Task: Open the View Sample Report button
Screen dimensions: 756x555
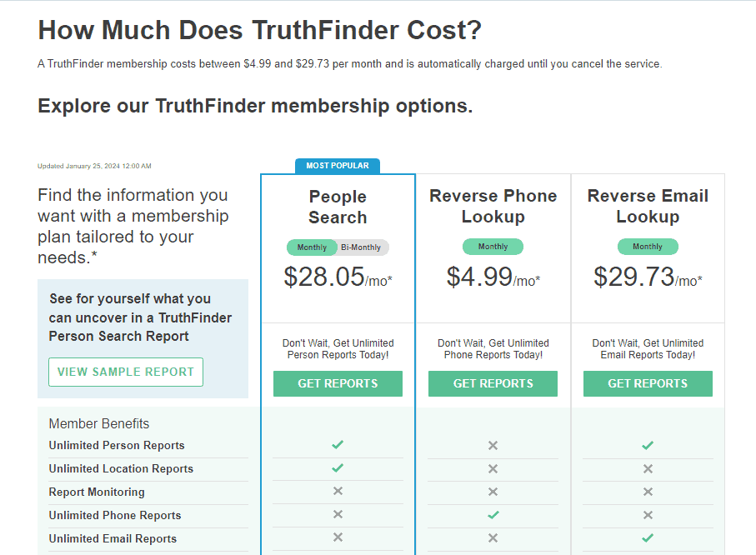Action: (126, 372)
